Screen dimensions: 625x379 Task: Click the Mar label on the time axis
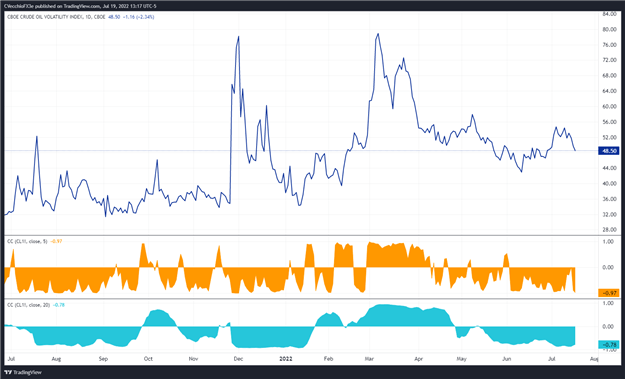point(369,359)
